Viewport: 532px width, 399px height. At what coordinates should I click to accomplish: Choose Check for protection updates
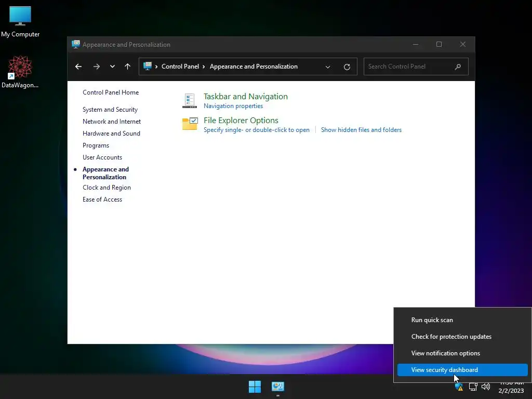coord(462,337)
